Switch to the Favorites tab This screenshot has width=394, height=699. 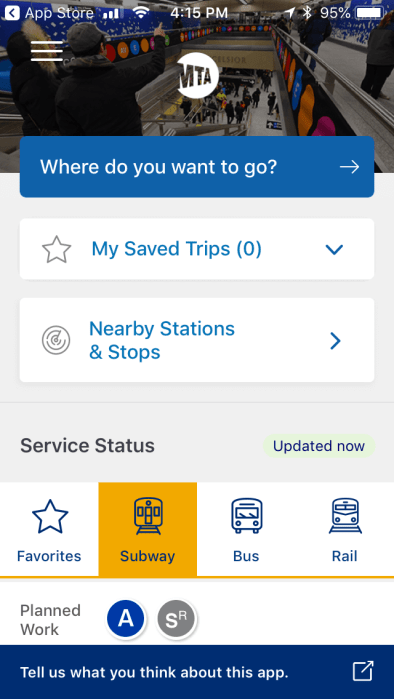pyautogui.click(x=49, y=530)
